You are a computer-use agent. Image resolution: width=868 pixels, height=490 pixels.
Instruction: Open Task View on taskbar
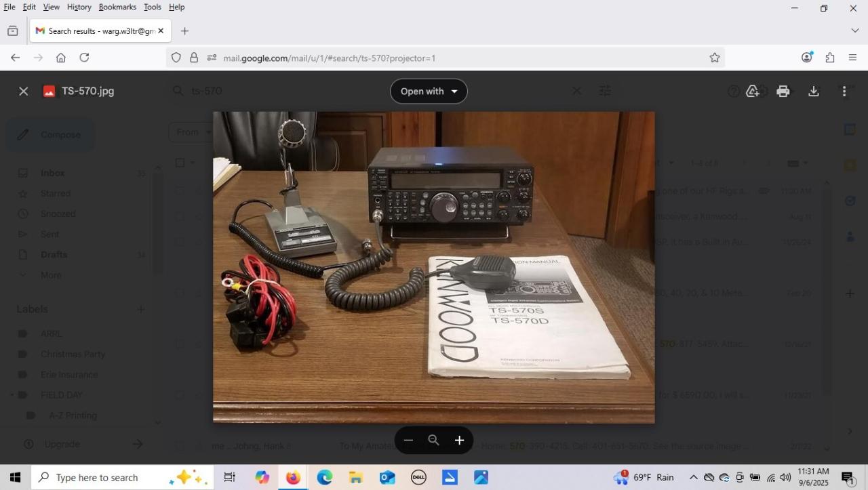229,478
